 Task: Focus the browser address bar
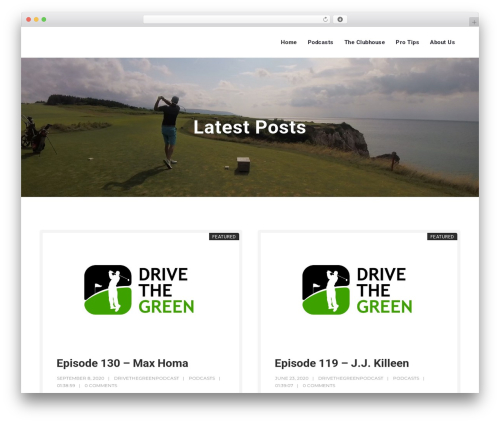click(x=237, y=19)
